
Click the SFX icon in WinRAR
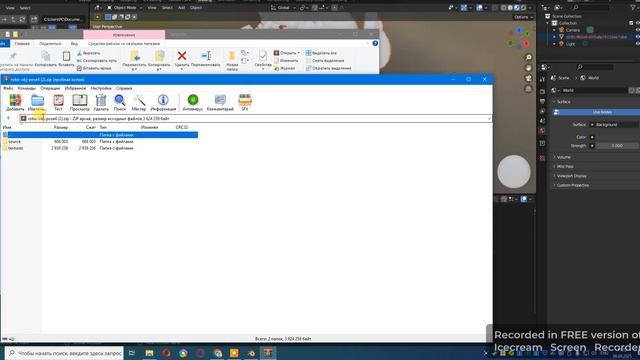pyautogui.click(x=245, y=100)
